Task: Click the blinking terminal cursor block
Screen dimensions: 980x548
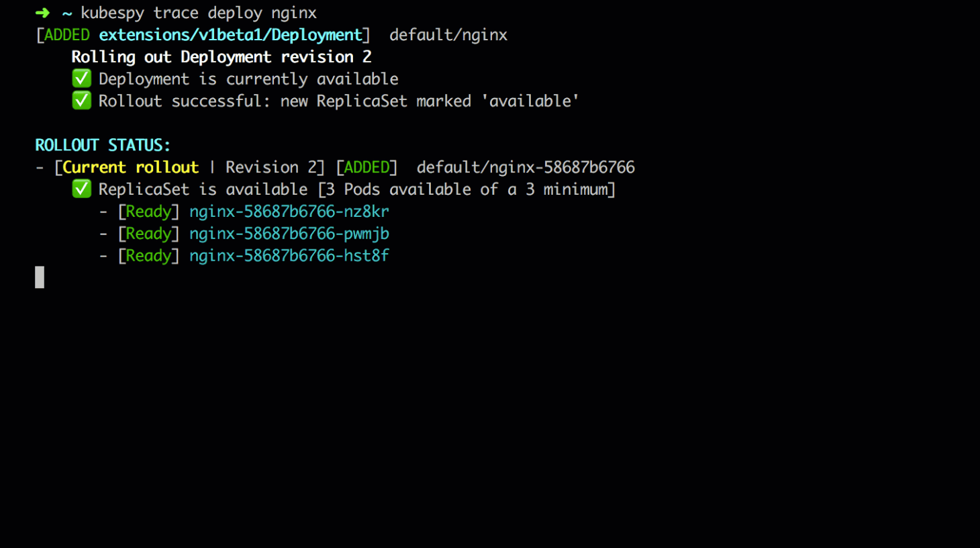Action: pos(40,277)
